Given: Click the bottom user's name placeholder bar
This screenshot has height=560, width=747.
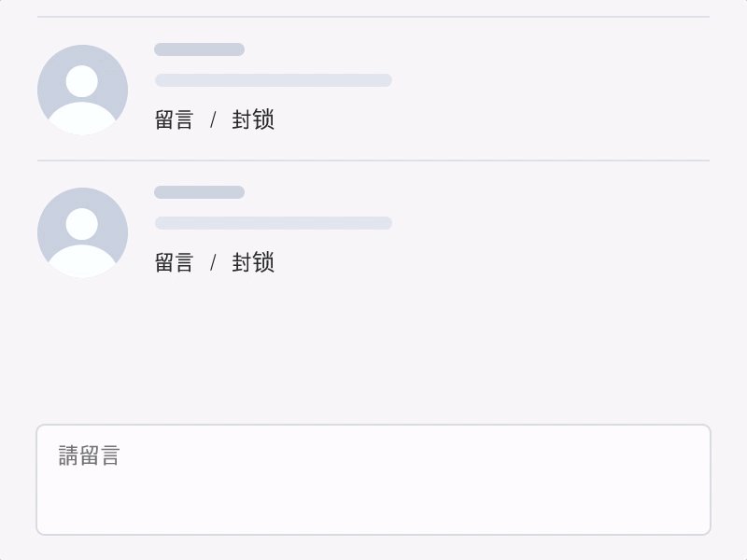Looking at the screenshot, I should (x=199, y=192).
